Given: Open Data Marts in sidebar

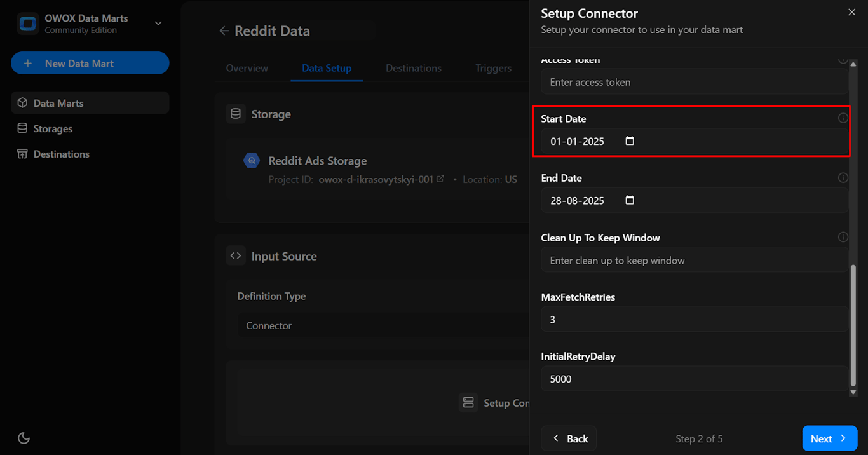Looking at the screenshot, I should click(90, 103).
